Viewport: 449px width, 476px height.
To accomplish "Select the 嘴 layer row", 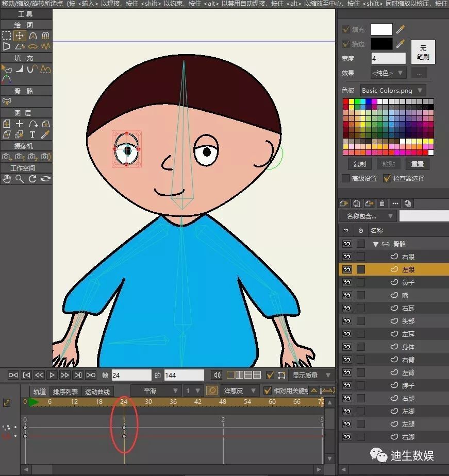I will click(394, 295).
